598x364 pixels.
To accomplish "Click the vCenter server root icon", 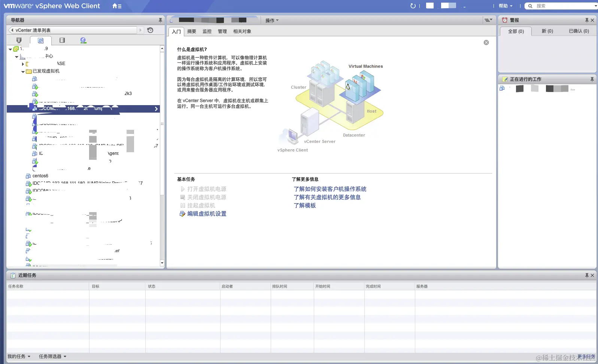I will (16, 49).
